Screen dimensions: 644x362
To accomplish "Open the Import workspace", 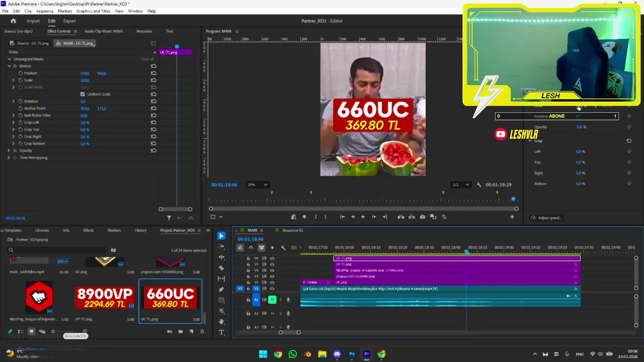I will pos(33,21).
